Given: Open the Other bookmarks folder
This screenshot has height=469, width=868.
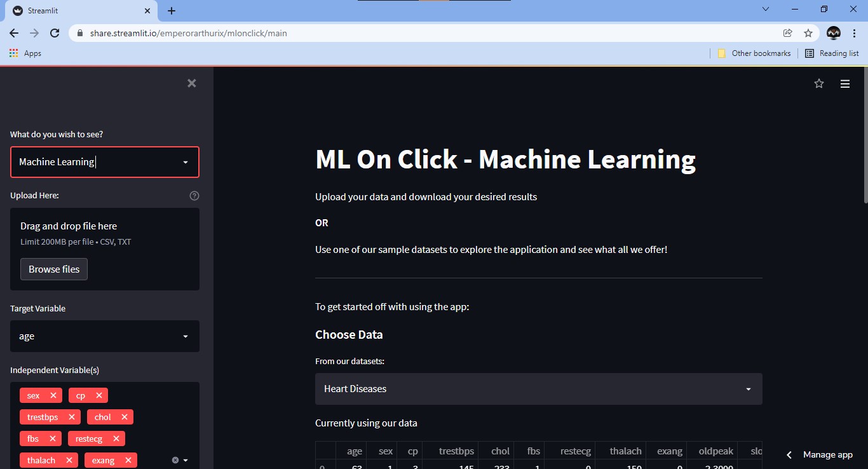Looking at the screenshot, I should coord(754,53).
